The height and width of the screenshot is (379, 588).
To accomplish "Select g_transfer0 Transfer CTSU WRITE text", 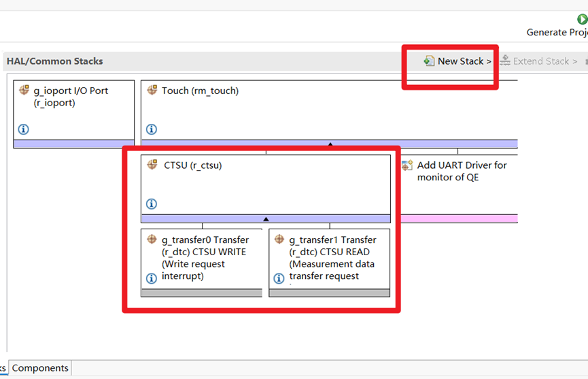I will click(205, 258).
